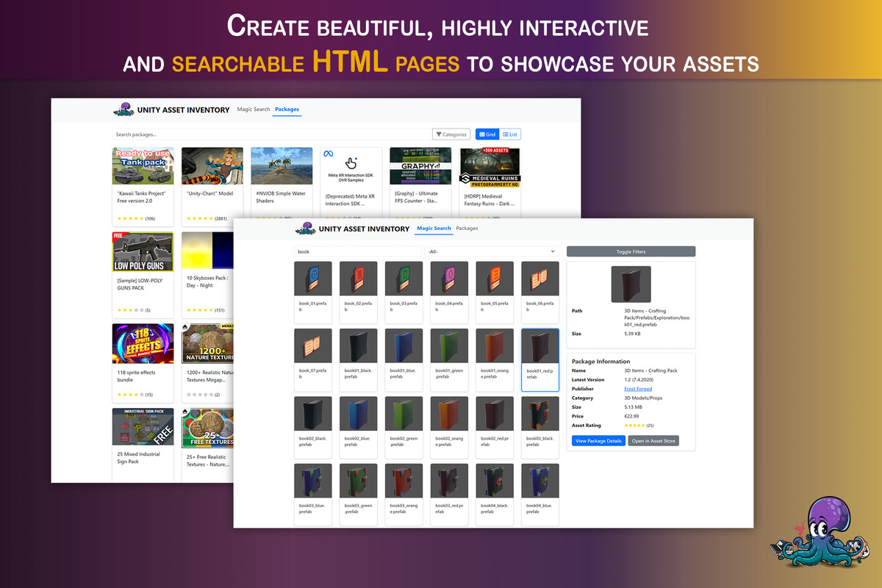Toggle Filters in the Magic Search window
Image resolution: width=882 pixels, height=588 pixels.
[x=630, y=251]
